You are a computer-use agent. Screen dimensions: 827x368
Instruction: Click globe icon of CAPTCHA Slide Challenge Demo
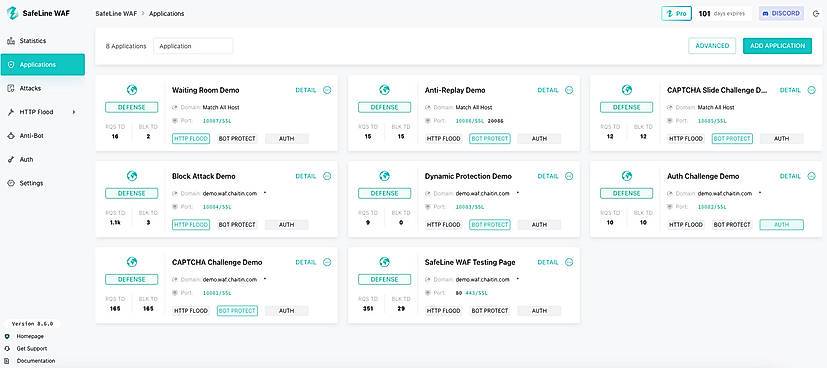[x=627, y=90]
